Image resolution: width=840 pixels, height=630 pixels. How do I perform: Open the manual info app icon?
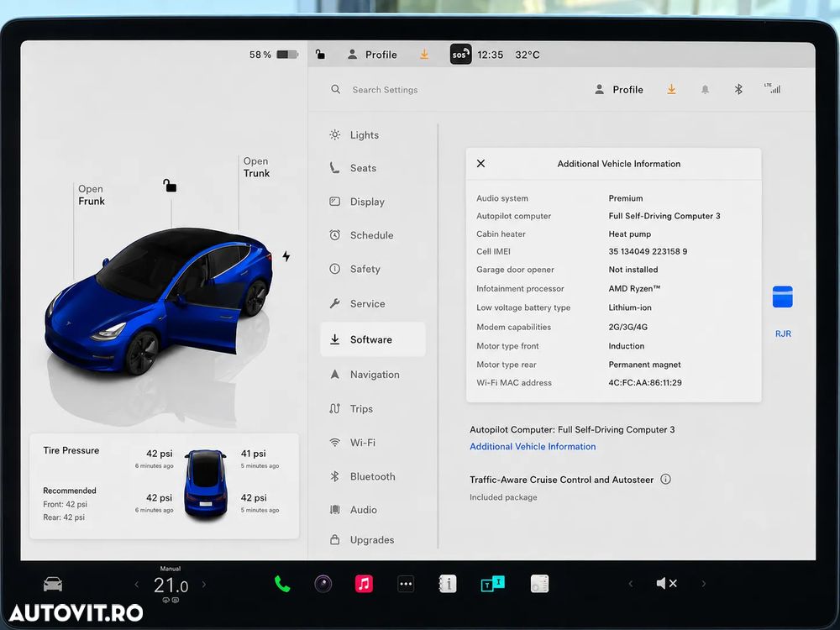pos(448,584)
